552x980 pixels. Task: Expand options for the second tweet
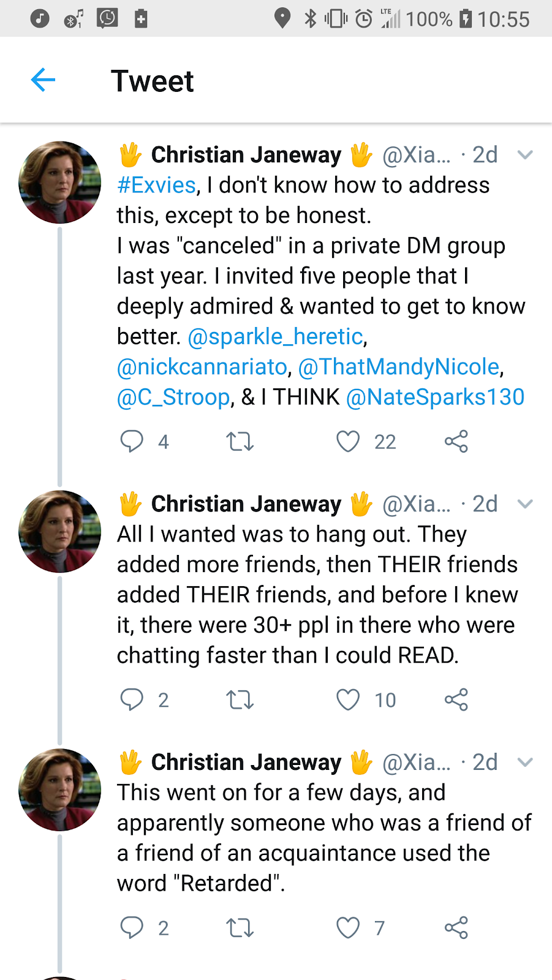coord(525,504)
